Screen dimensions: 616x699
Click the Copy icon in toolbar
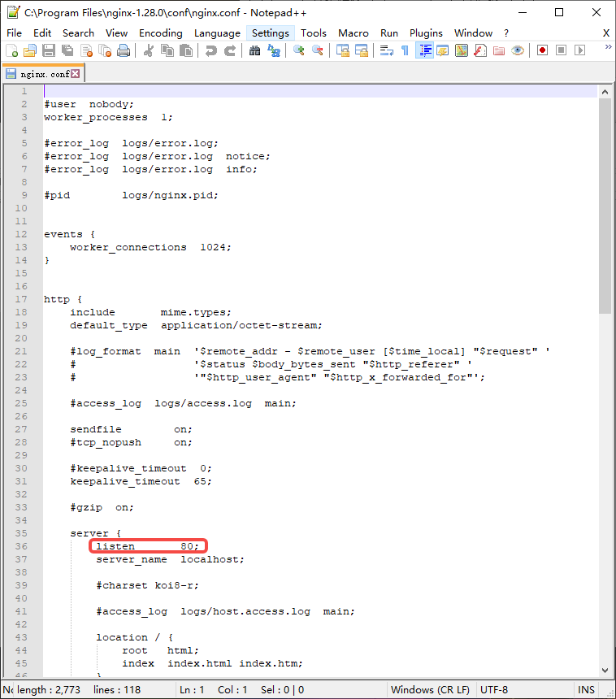(x=167, y=50)
